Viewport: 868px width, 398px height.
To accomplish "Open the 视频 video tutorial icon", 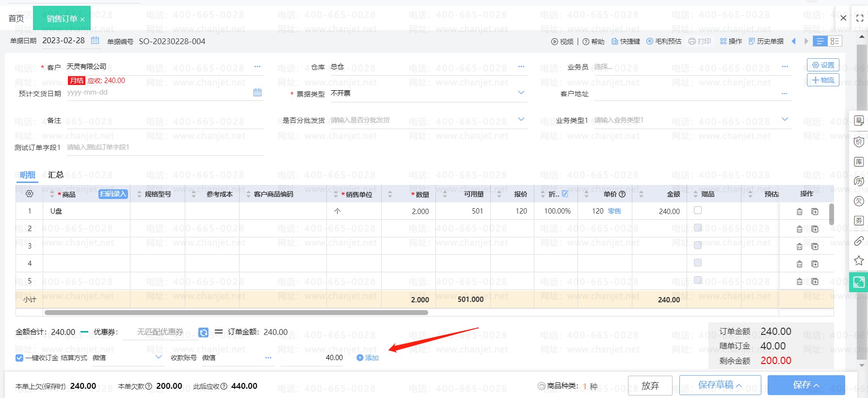I will (x=562, y=42).
